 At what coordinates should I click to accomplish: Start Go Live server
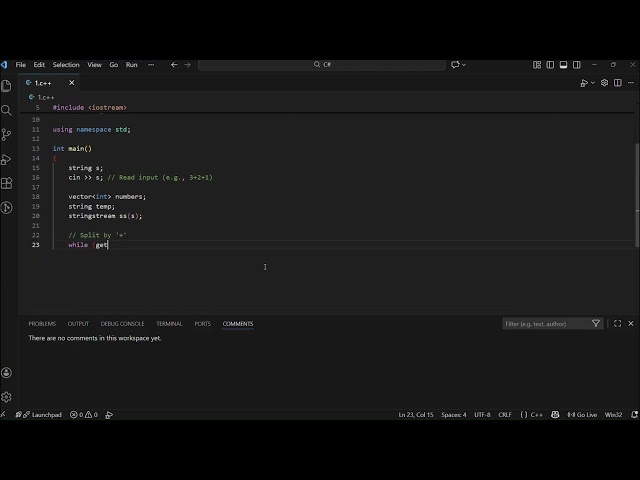click(582, 415)
